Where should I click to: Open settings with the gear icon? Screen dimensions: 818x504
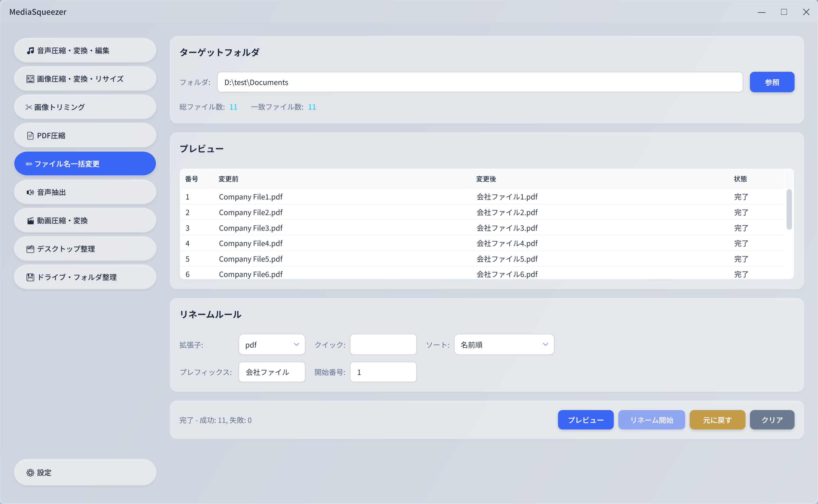[30, 473]
